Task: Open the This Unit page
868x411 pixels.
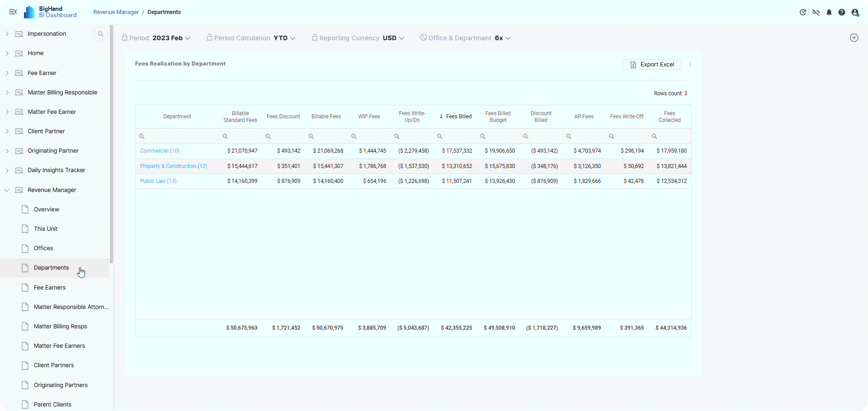Action: (x=46, y=229)
